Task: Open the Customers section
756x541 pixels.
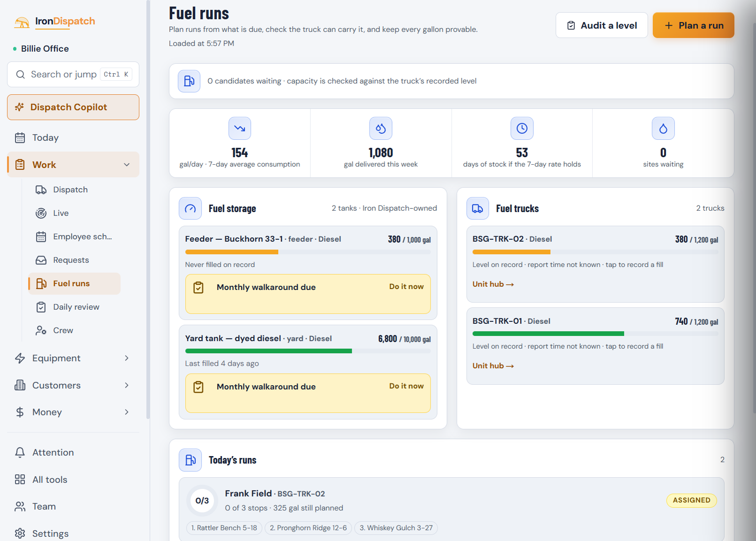Action: (73, 385)
